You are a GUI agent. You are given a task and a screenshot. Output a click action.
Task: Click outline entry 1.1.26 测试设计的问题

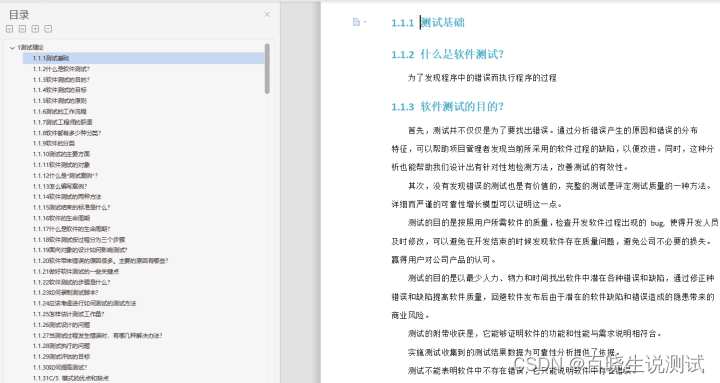click(x=62, y=325)
